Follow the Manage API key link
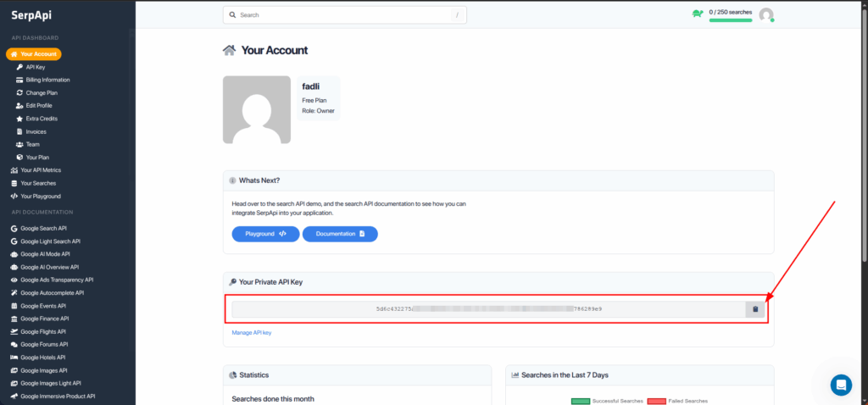This screenshot has width=868, height=405. pyautogui.click(x=252, y=333)
